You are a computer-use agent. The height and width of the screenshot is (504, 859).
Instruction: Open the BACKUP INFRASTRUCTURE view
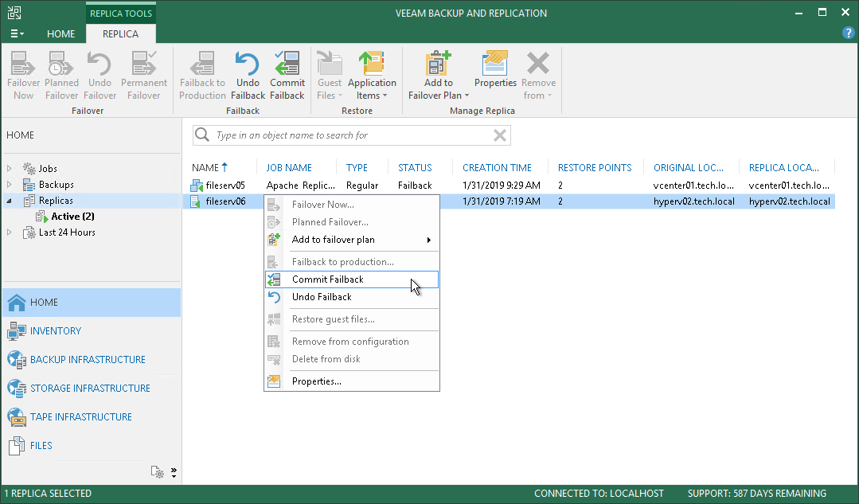92,359
